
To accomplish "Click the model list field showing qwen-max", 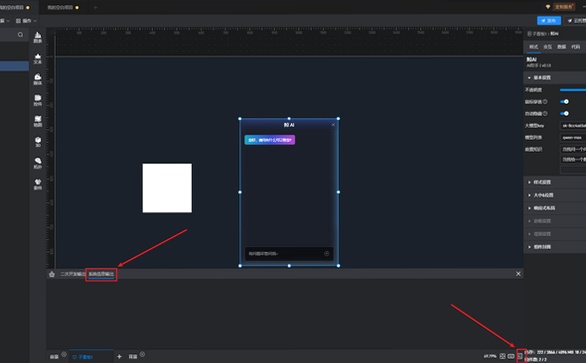I will (573, 138).
